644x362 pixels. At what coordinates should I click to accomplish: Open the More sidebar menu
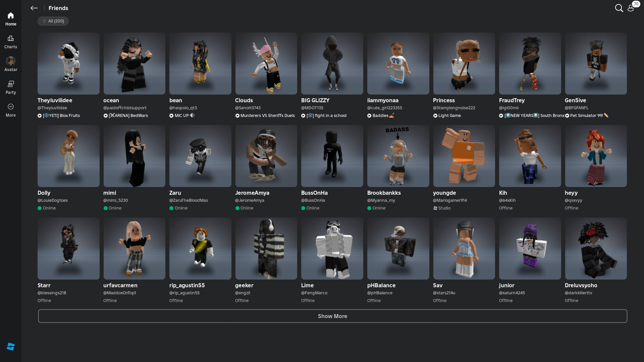coord(11,110)
